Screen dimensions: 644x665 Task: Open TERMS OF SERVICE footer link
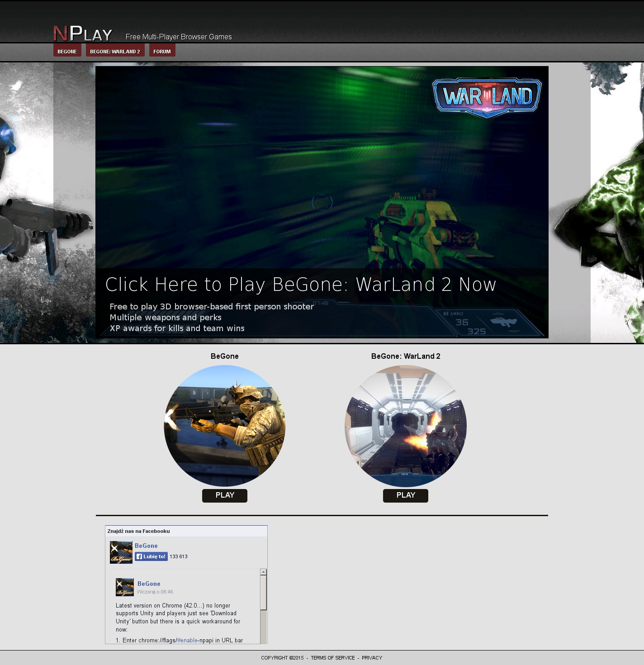click(x=333, y=658)
